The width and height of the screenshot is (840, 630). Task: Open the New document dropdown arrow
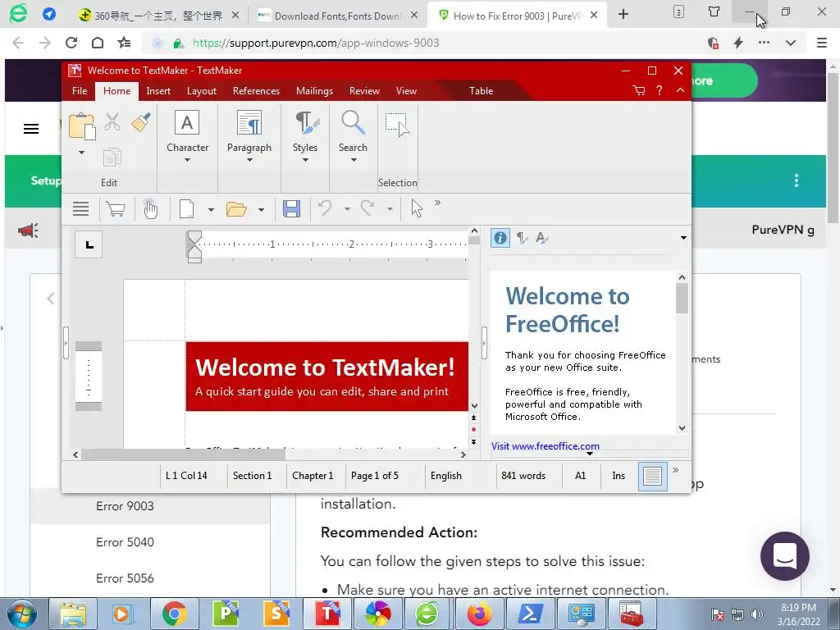[x=211, y=209]
